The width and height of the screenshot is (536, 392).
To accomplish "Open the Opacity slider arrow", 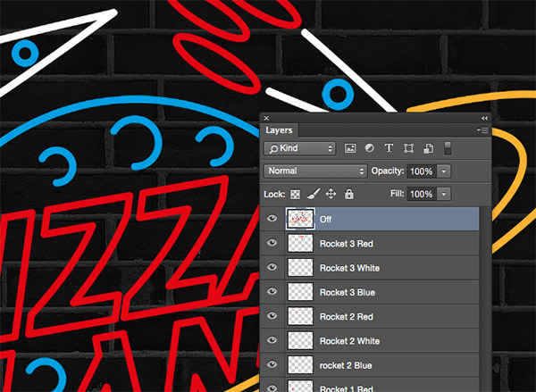I will tap(444, 171).
